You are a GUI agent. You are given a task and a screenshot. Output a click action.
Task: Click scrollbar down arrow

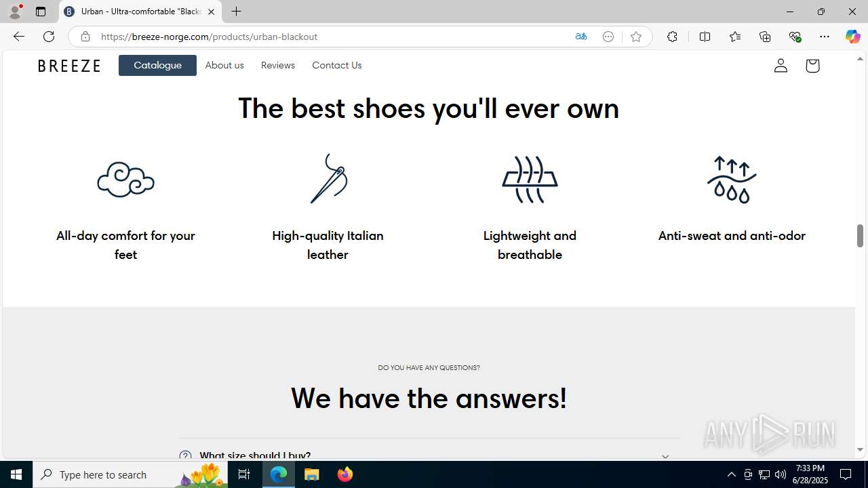(x=860, y=450)
